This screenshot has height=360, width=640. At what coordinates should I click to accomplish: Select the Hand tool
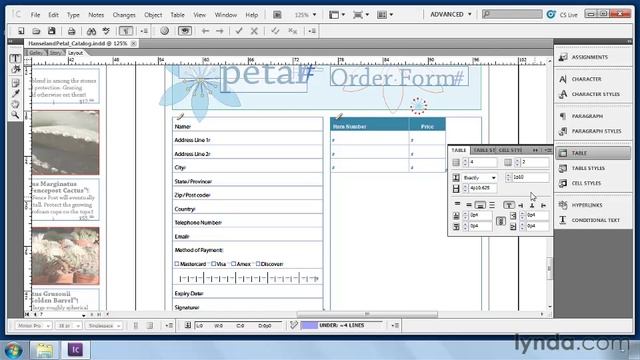coord(16,104)
